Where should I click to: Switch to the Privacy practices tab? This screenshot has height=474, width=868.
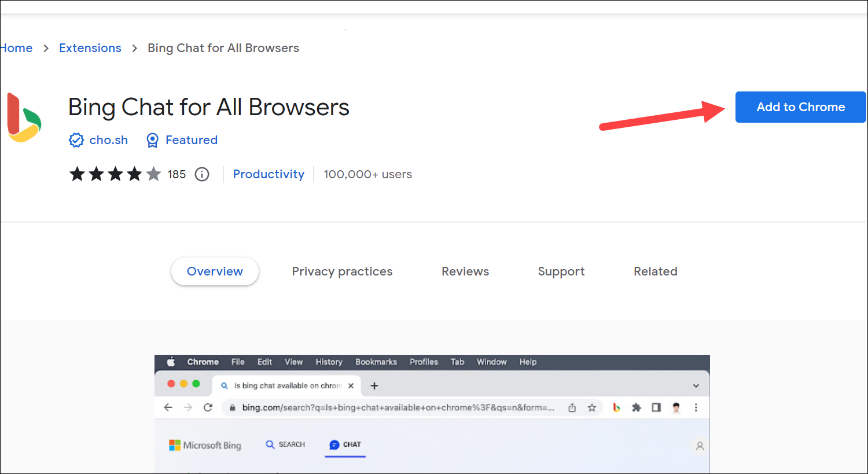[342, 271]
